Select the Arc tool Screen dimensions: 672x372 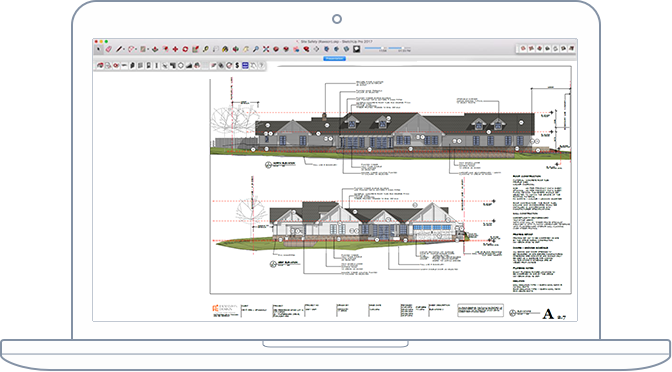[x=131, y=49]
